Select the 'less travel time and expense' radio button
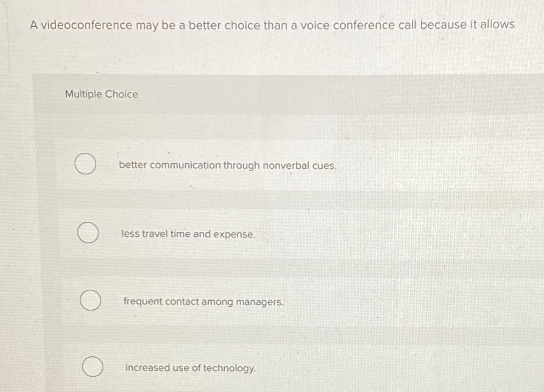Image resolution: width=544 pixels, height=392 pixels. pos(87,232)
